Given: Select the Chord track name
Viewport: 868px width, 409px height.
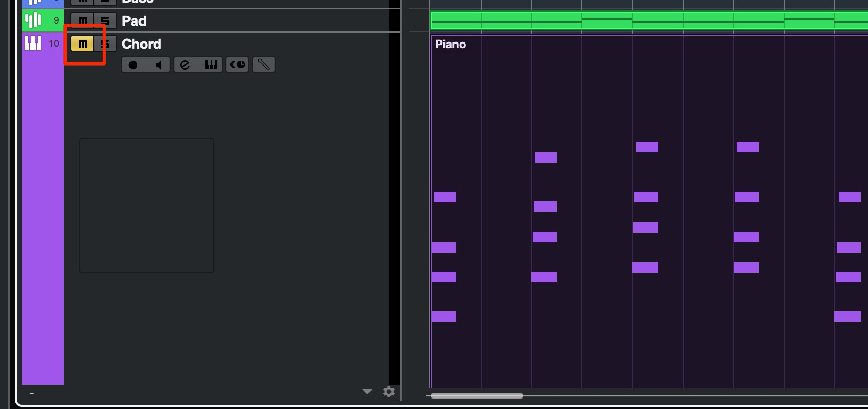Looking at the screenshot, I should coord(142,44).
